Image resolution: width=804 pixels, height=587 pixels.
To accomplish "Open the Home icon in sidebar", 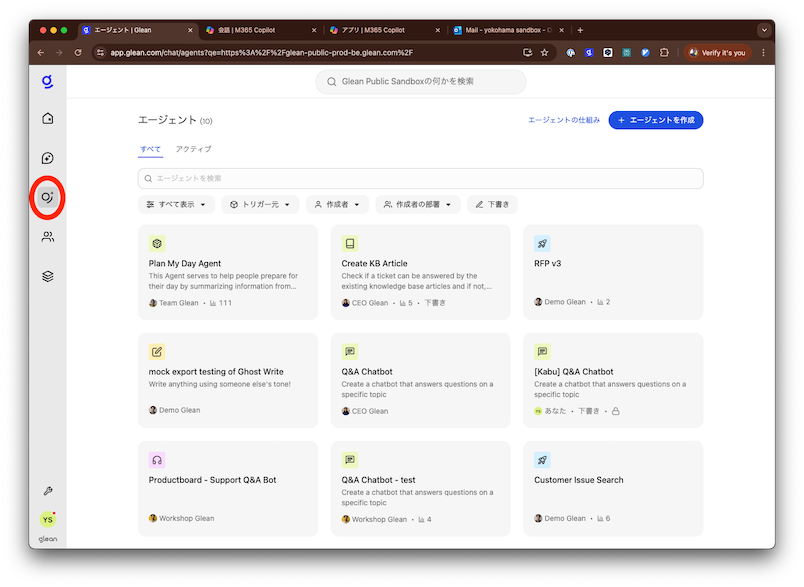I will [48, 118].
